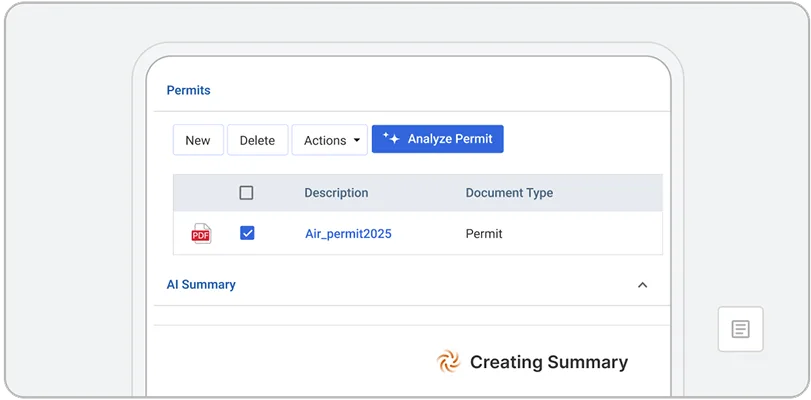Click the document notes icon button
This screenshot has height=400, width=811.
(740, 329)
